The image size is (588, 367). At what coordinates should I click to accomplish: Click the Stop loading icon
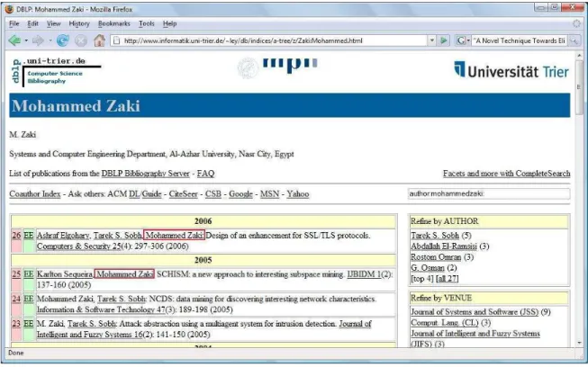(81, 40)
